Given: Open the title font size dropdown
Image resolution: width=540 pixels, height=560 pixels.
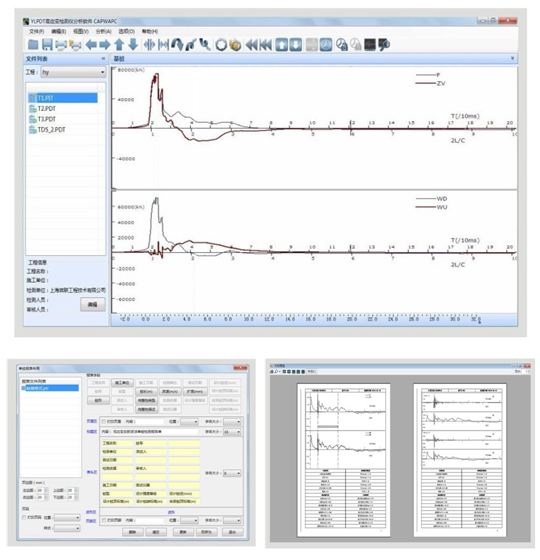Looking at the screenshot, I should coord(232,432).
